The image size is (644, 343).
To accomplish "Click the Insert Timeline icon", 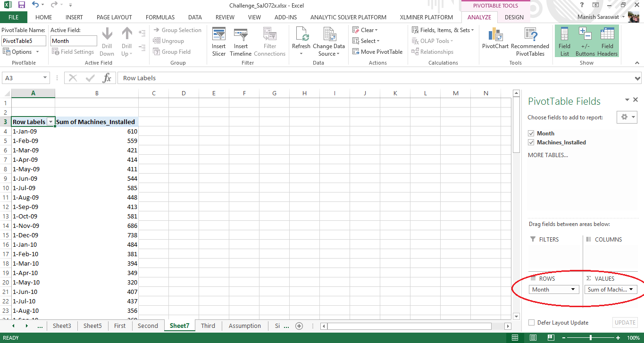I will [241, 36].
